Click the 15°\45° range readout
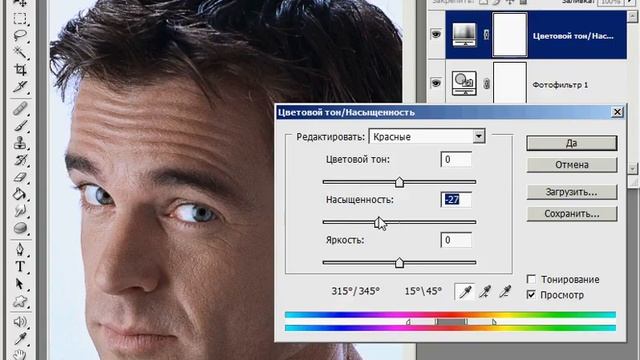This screenshot has height=360, width=640. 423,291
